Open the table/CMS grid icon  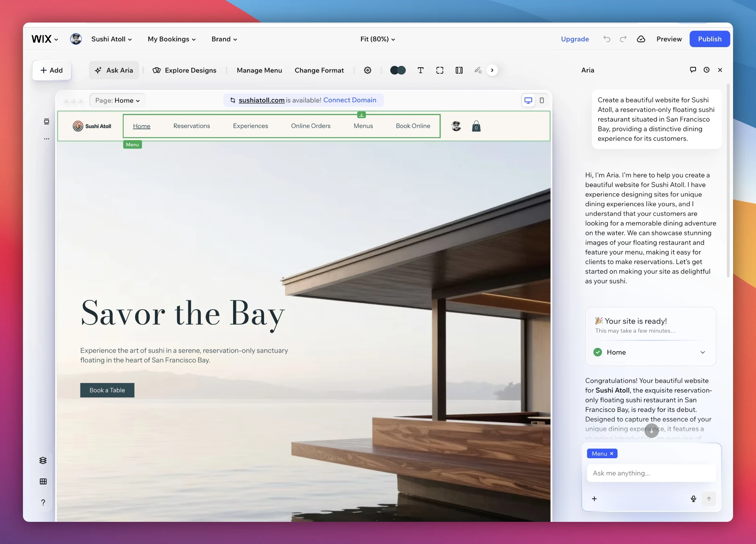43,482
